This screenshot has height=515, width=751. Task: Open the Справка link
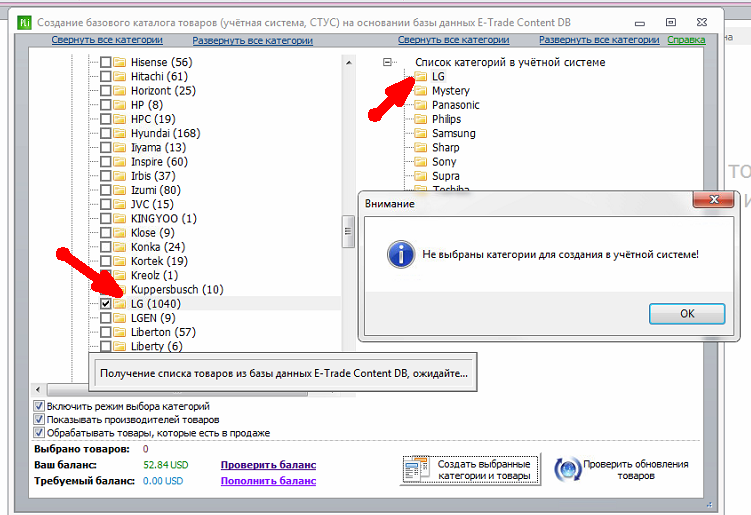[x=686, y=40]
